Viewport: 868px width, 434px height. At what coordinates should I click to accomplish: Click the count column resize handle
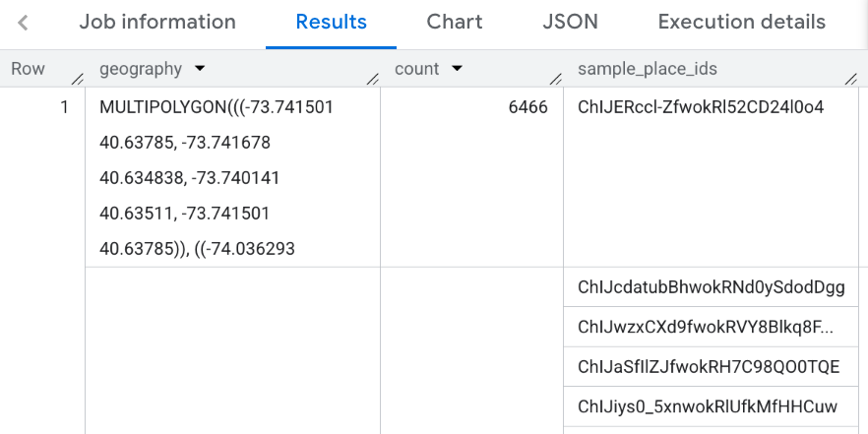(555, 78)
